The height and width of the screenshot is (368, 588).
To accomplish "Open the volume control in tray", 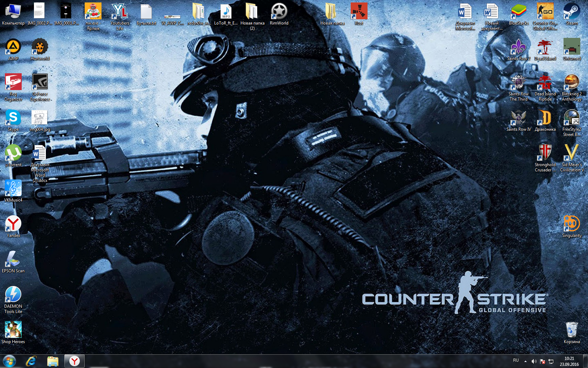I will coord(534,361).
